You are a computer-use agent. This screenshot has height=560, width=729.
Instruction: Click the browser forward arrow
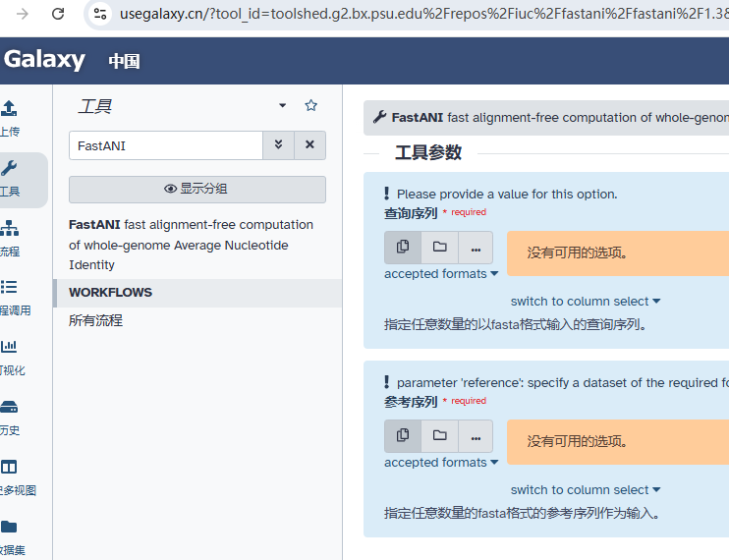pos(22,14)
